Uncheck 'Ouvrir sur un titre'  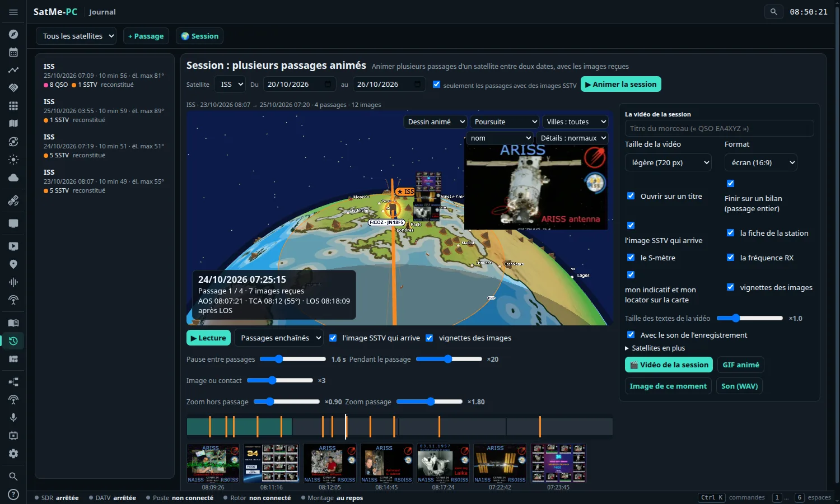point(631,196)
